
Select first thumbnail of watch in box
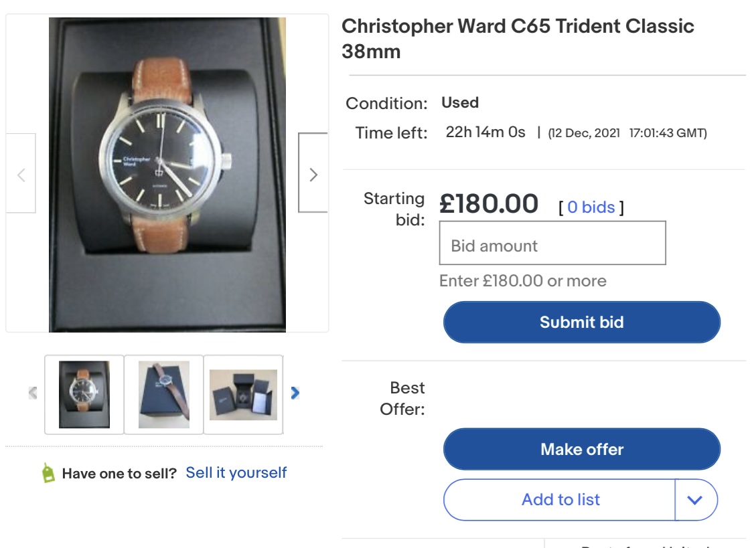84,394
